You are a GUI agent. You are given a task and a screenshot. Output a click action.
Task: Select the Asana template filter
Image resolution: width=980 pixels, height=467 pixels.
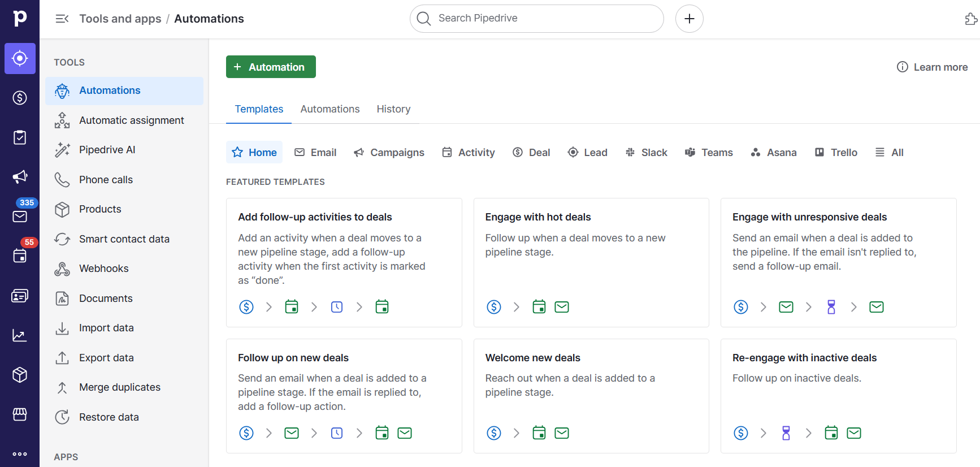774,152
